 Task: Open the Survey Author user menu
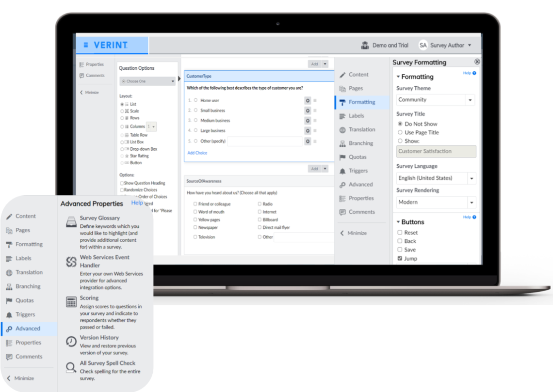point(445,45)
